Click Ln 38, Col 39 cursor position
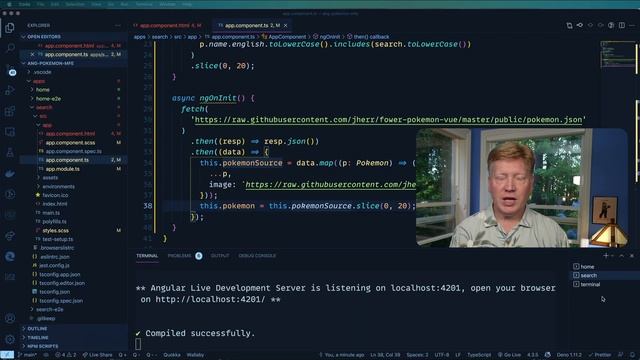640x360 pixels. click(x=385, y=355)
